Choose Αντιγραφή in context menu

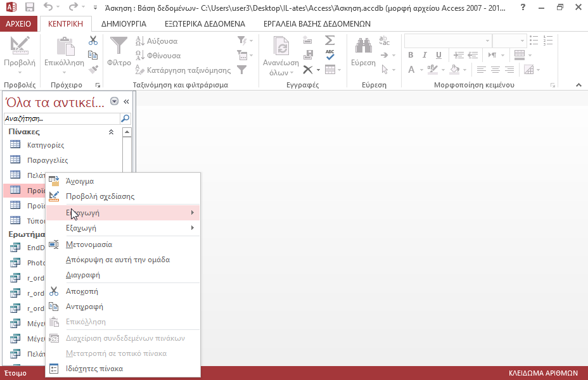(x=123, y=307)
